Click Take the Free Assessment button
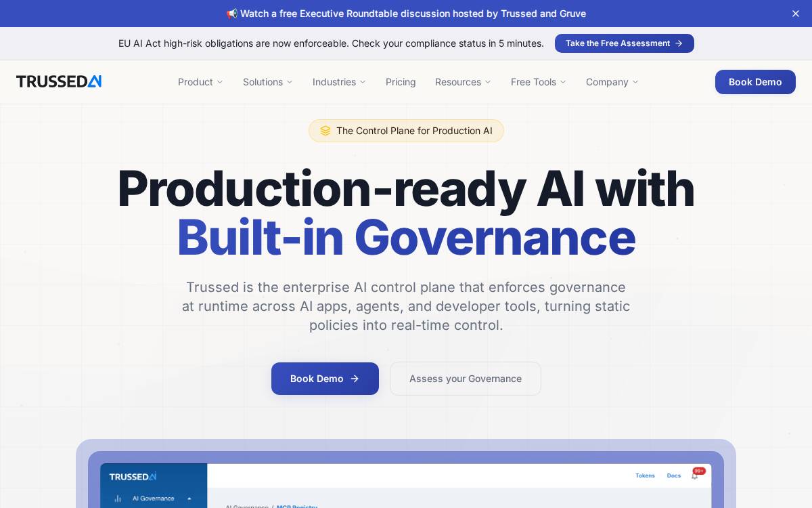The height and width of the screenshot is (508, 812). (625, 43)
